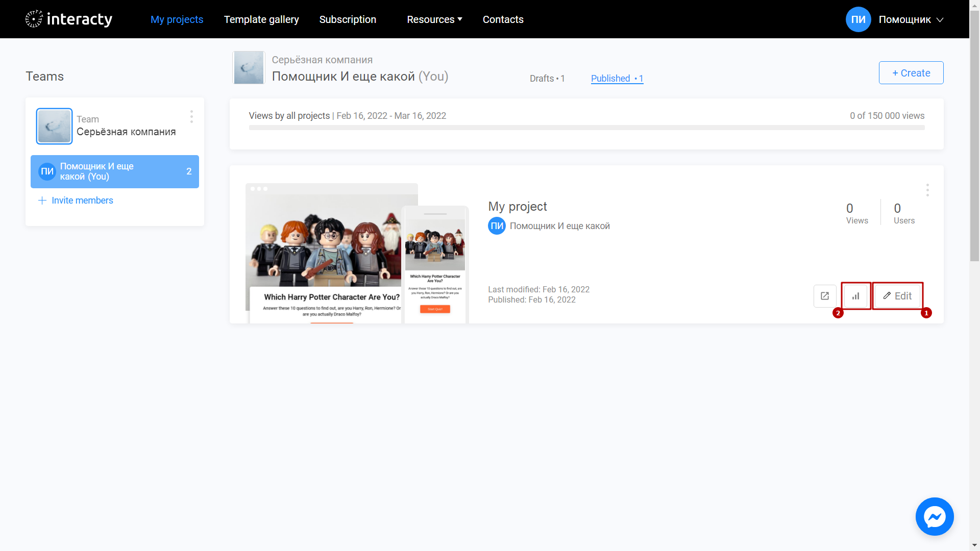This screenshot has height=551, width=980.
Task: Click the Subscription menu item
Action: [x=348, y=19]
